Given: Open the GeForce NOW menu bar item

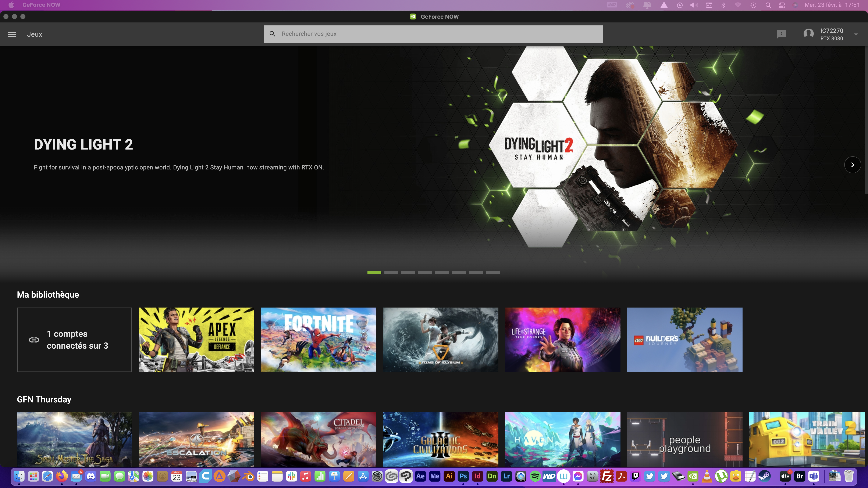Looking at the screenshot, I should pyautogui.click(x=41, y=5).
